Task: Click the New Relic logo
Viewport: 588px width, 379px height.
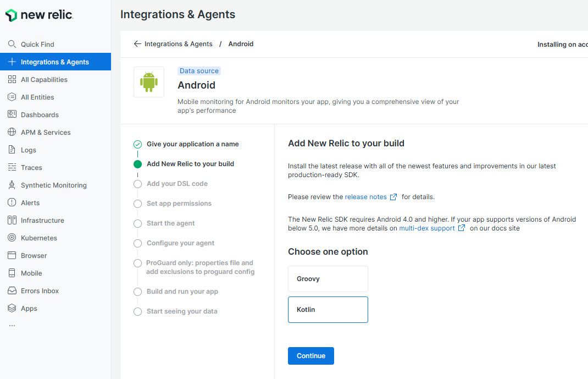Action: (39, 15)
